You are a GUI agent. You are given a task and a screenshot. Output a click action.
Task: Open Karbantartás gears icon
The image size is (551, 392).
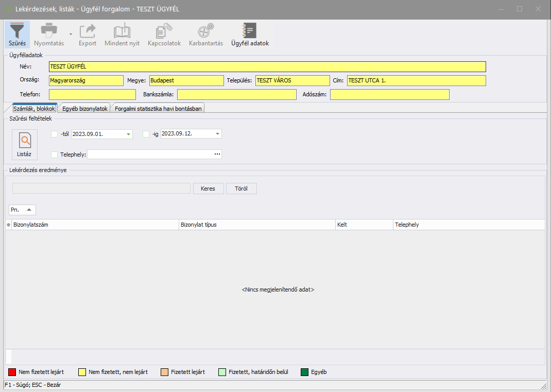205,31
